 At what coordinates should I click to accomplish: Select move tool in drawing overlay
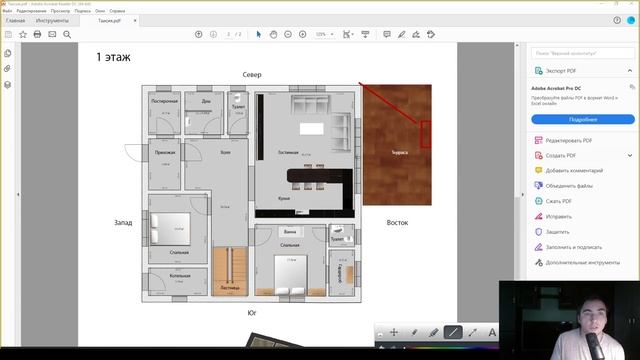tap(394, 332)
